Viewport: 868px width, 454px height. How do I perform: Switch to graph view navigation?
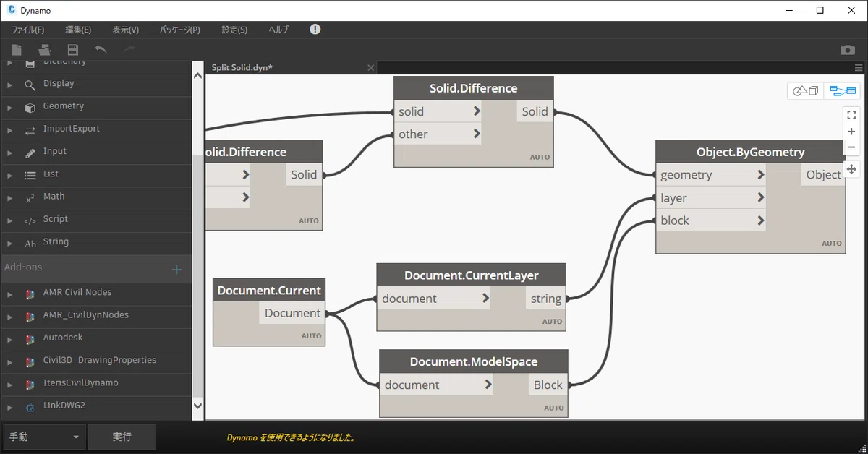point(842,91)
